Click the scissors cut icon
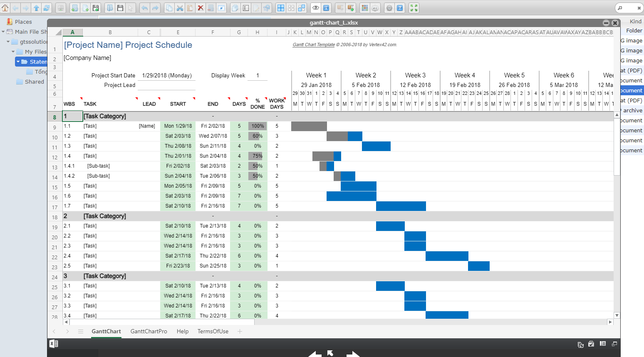Viewport: 644px width, 357px height. click(x=179, y=8)
